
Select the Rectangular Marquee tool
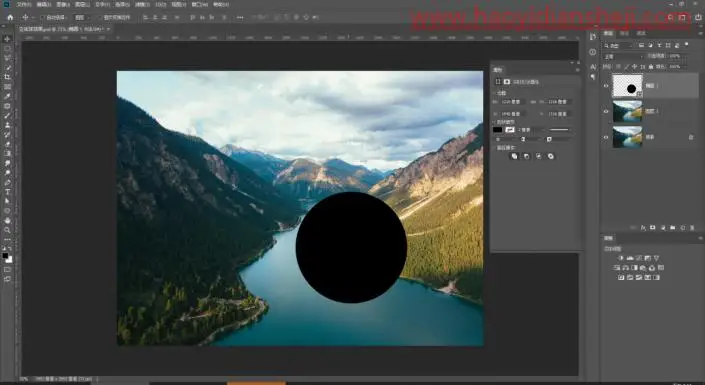[x=7, y=49]
